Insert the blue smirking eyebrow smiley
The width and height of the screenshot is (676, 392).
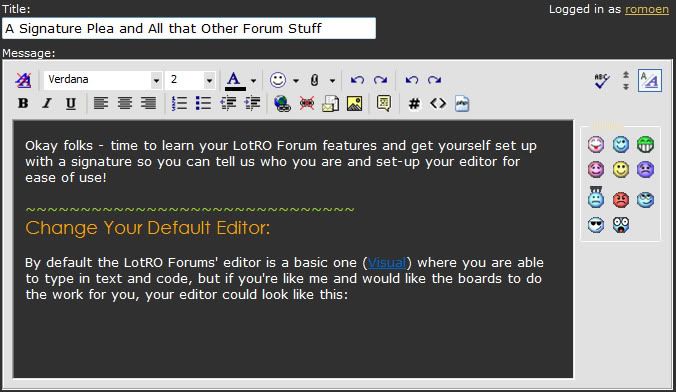(x=645, y=200)
